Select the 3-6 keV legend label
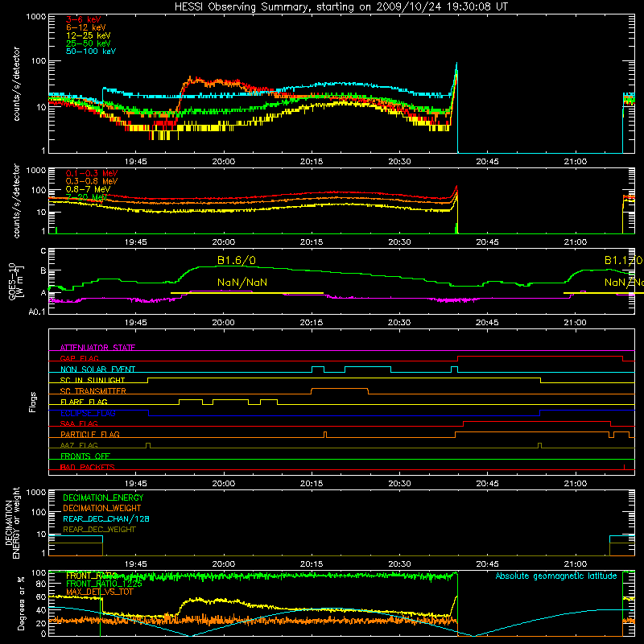The width and height of the screenshot is (644, 644). coord(84,19)
